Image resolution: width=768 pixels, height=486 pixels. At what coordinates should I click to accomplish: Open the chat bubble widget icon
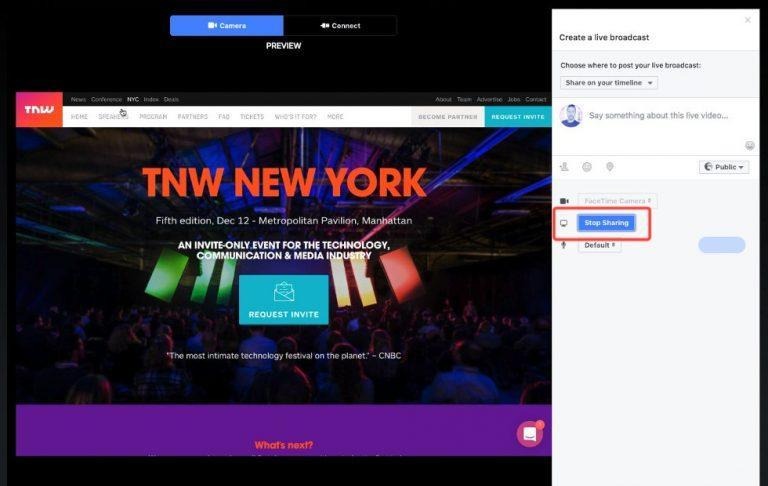530,434
